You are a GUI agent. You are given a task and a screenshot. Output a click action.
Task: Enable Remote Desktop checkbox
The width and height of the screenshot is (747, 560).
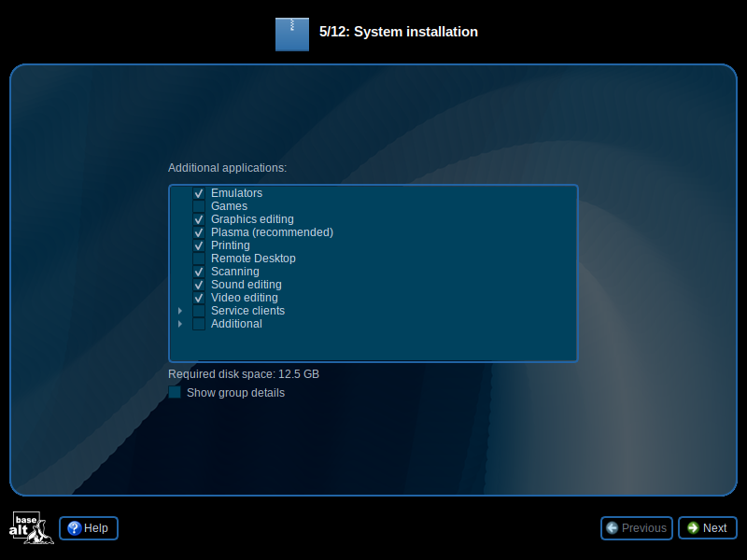[199, 259]
